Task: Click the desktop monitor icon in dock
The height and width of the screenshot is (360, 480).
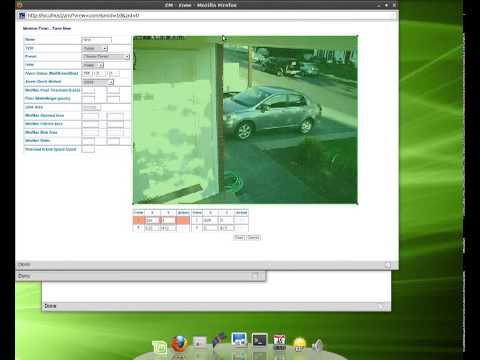Action: 239,339
